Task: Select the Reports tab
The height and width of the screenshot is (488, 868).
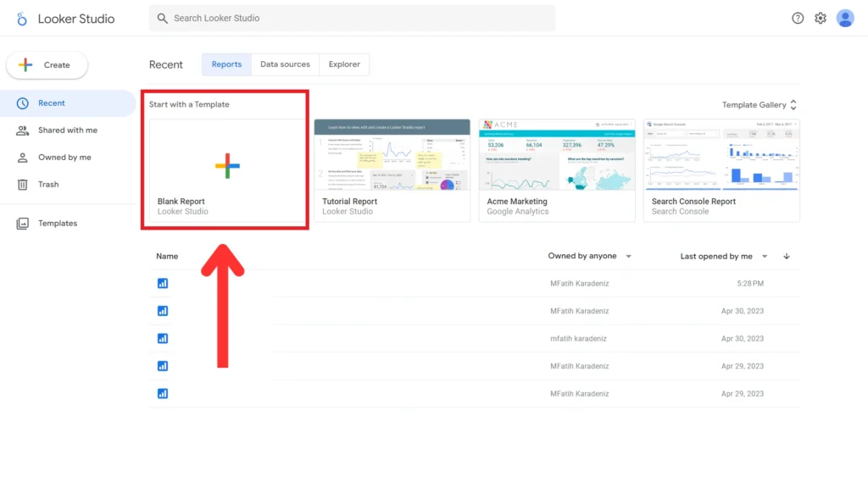Action: tap(226, 64)
